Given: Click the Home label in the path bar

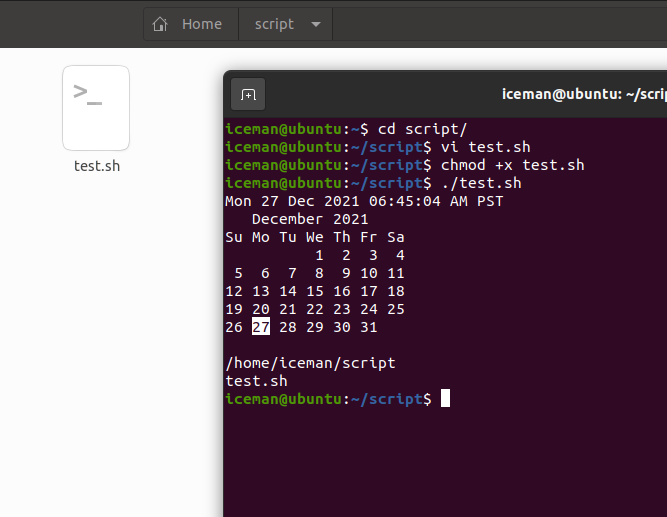Looking at the screenshot, I should point(202,24).
